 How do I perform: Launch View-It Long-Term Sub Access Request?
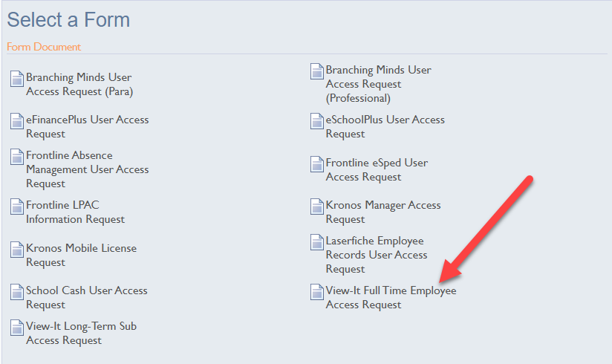81,333
